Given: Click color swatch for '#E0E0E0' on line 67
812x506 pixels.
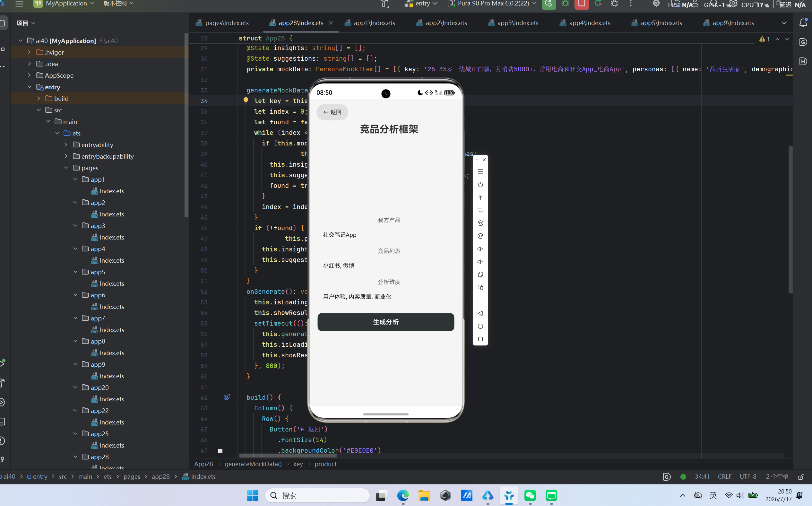Looking at the screenshot, I should [220, 451].
